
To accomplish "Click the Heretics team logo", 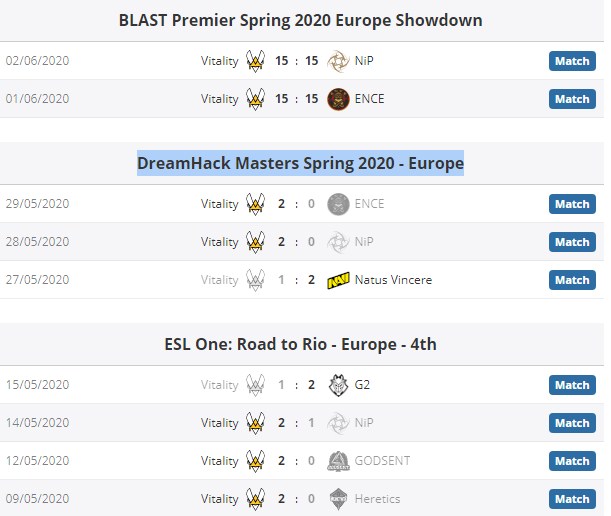I will click(338, 499).
